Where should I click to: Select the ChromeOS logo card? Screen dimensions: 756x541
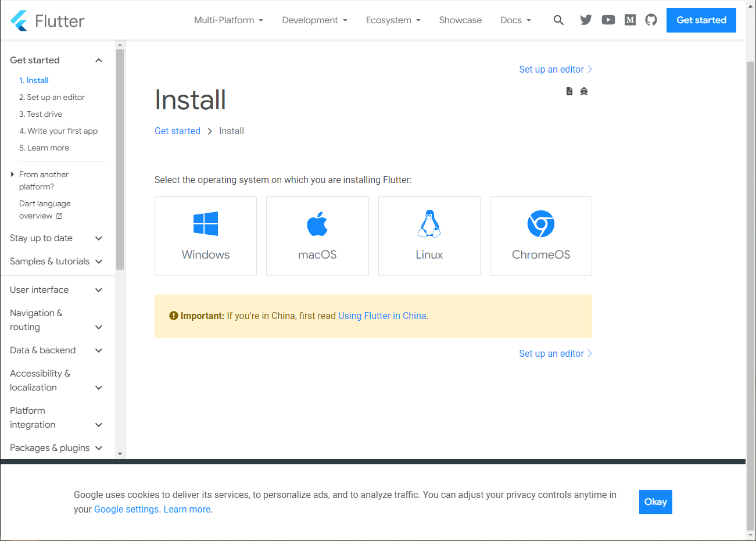[x=541, y=236]
